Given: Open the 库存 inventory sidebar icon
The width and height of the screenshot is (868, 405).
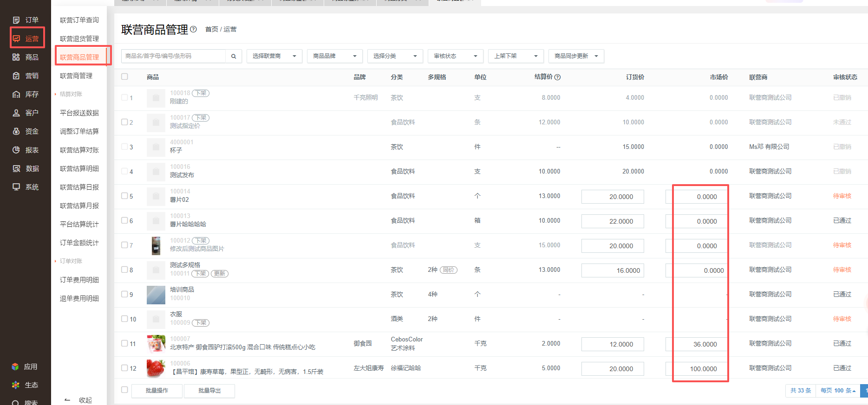Looking at the screenshot, I should (16, 94).
